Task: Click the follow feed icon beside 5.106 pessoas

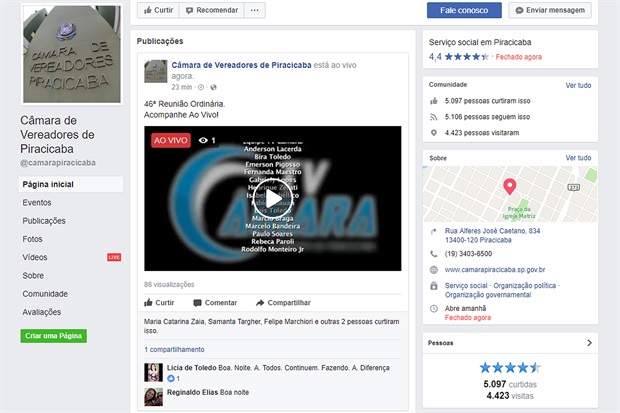Action: tap(434, 117)
